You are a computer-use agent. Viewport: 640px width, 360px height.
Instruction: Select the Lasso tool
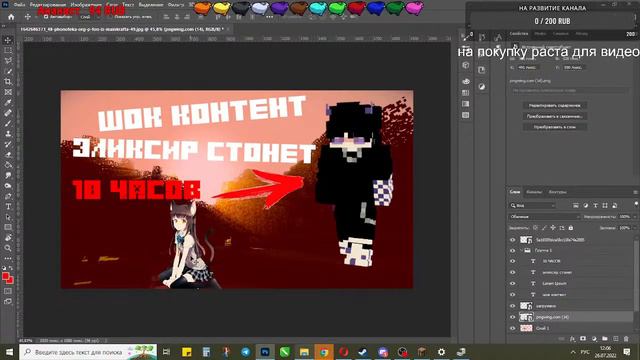pyautogui.click(x=8, y=60)
